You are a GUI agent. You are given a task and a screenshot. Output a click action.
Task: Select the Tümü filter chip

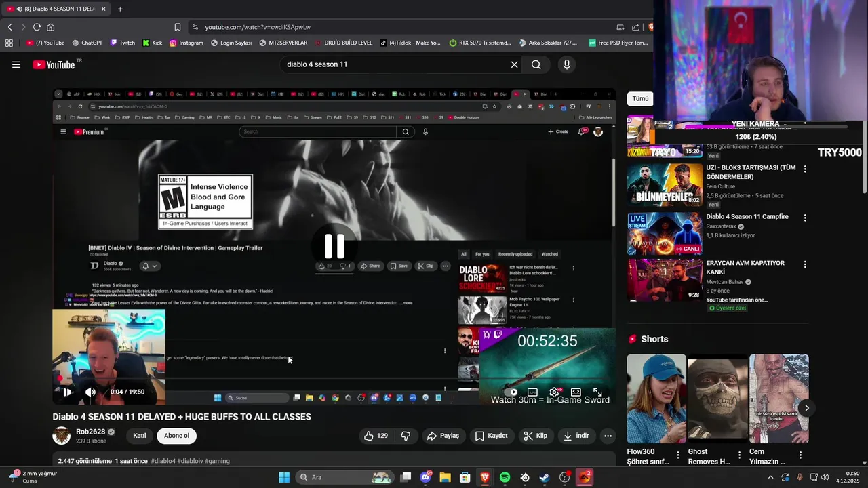pos(640,99)
